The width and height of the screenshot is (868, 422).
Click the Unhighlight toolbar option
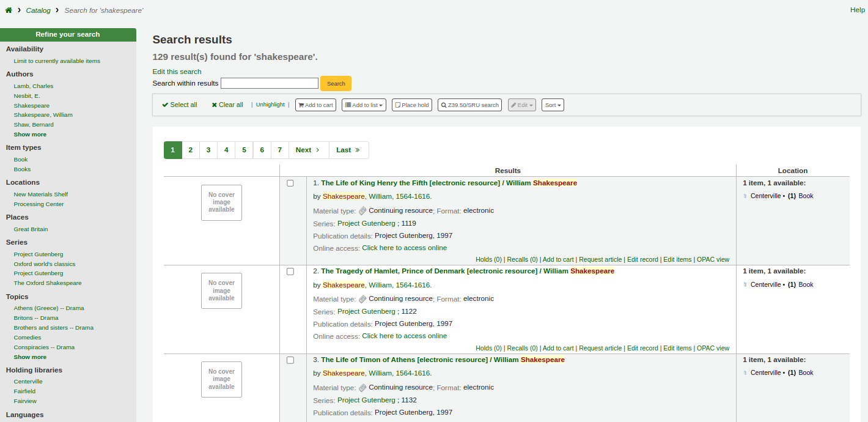[x=270, y=104]
